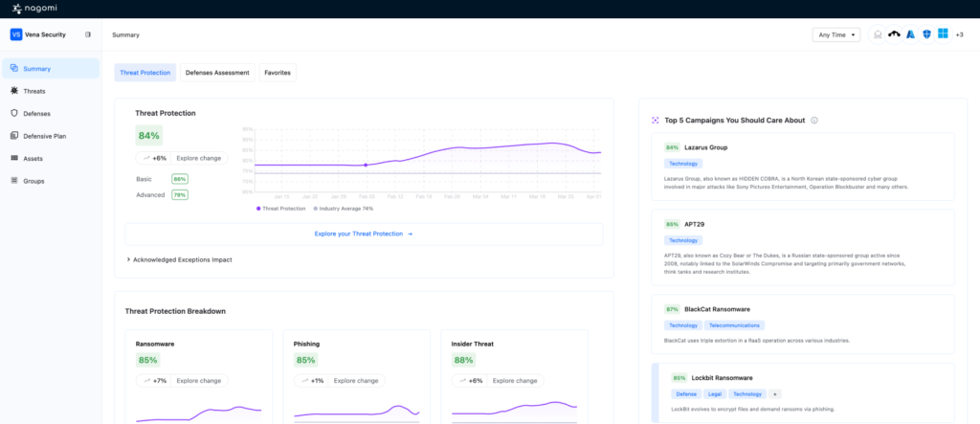980x424 pixels.
Task: Click the Windows logo integration icon
Action: (943, 34)
